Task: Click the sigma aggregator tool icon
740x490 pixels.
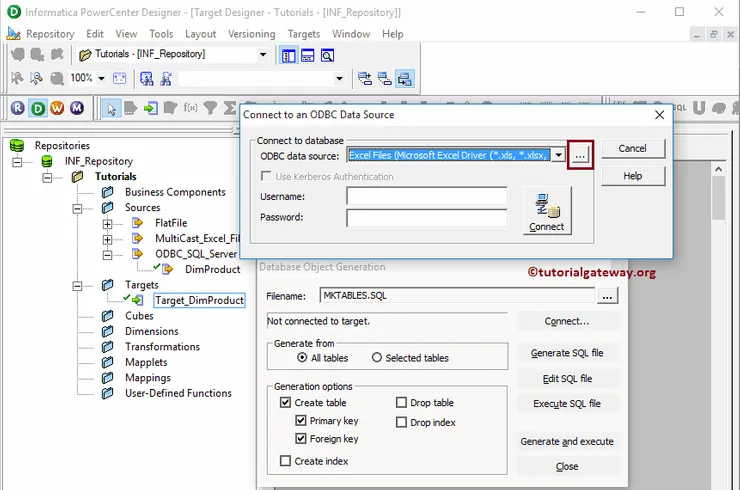Action: tap(229, 108)
